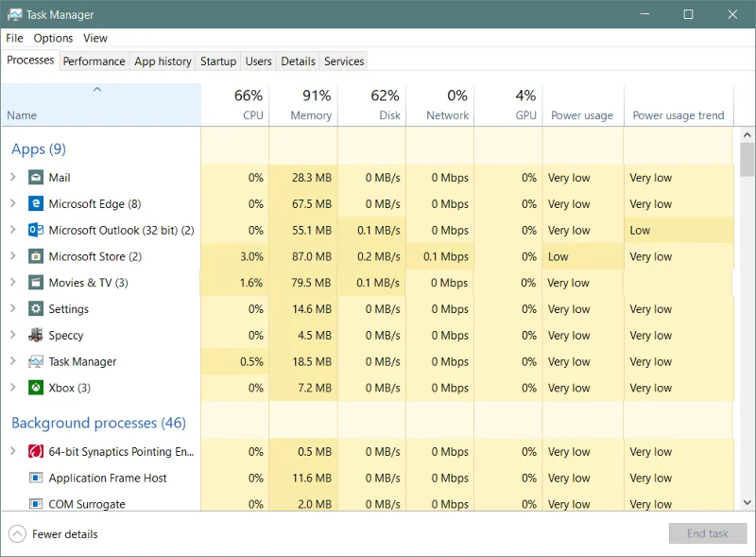Click the vertical scrollbar thumb
Viewport: 756px width, 557px height.
(x=747, y=160)
